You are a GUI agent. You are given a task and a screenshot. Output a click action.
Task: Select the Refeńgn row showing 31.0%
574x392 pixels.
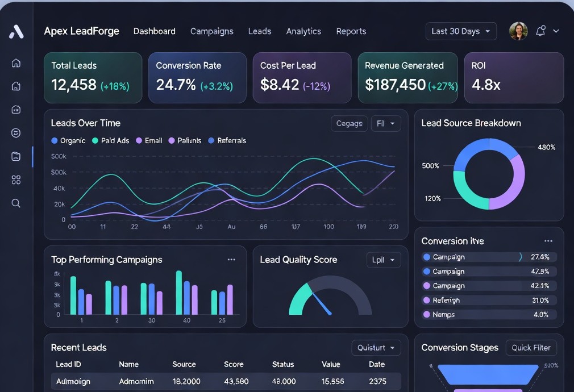coord(489,300)
